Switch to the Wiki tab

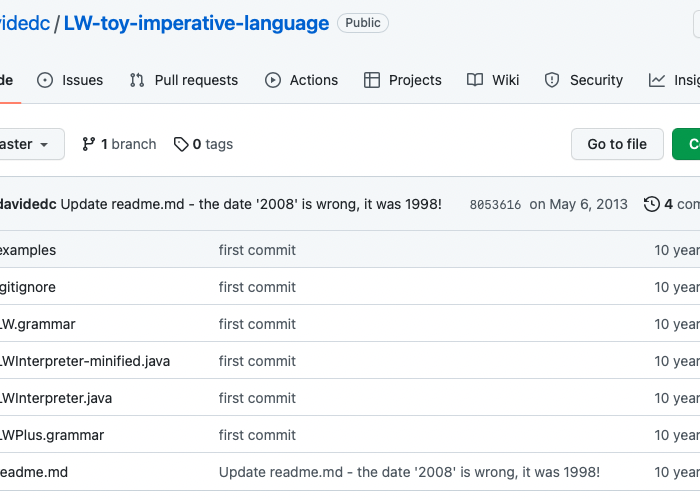505,80
